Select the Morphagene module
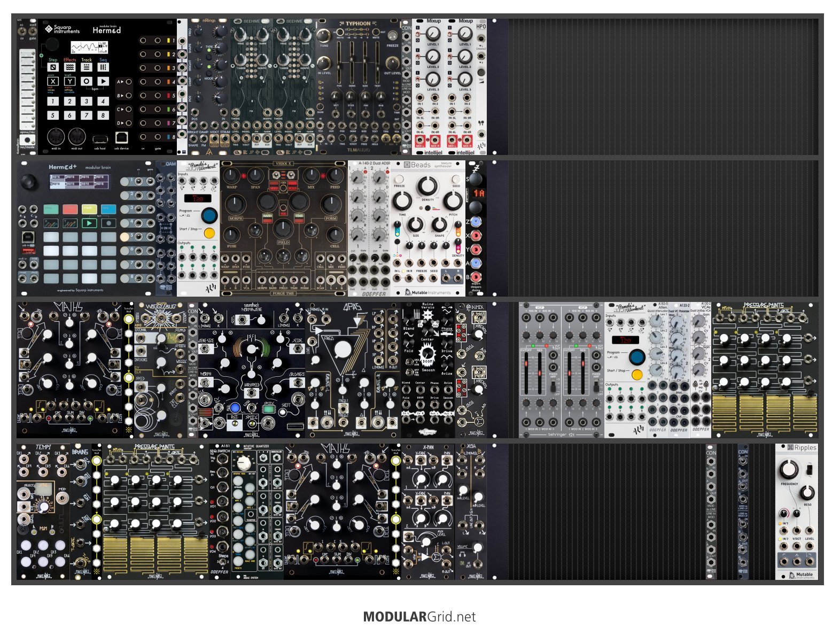Viewport: 840px width, 628px height. click(252, 370)
